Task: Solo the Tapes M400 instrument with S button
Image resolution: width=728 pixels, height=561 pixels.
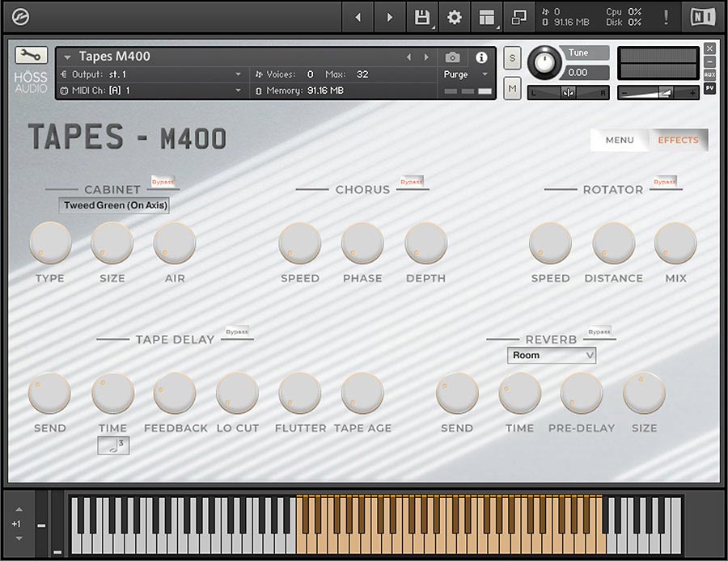Action: [510, 58]
